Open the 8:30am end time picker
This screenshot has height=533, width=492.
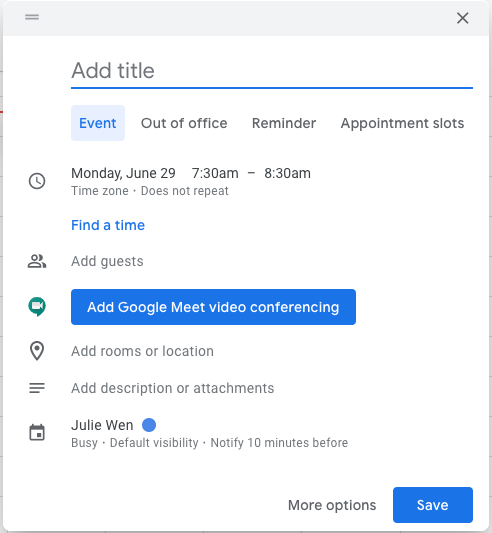287,173
